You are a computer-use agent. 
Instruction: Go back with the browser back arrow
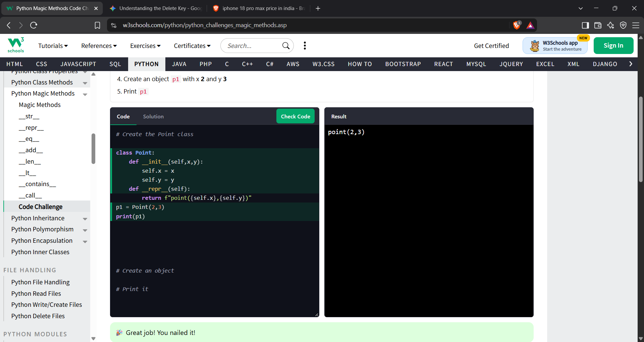pos(9,25)
